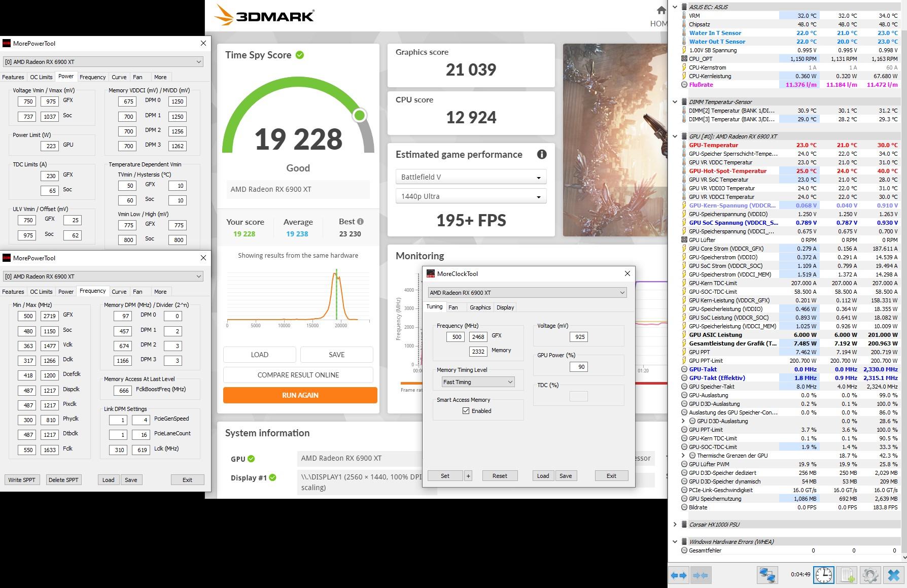
Task: Click the GFX max frequency 2468 field
Action: (478, 337)
